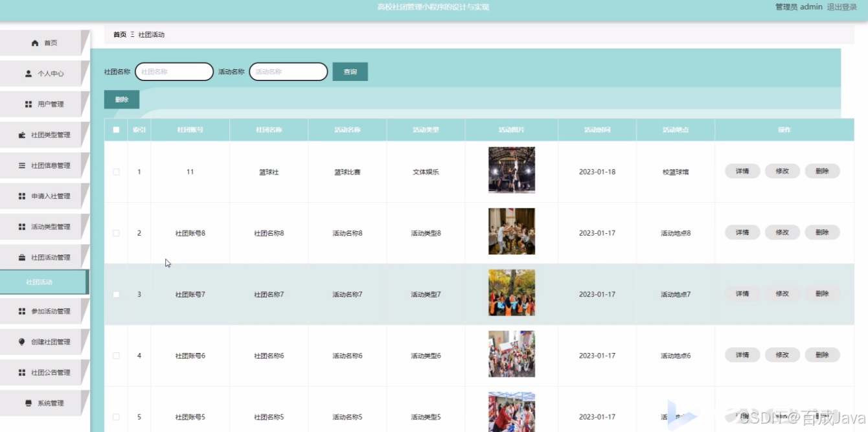This screenshot has height=432, width=868.
Task: Click the 2023-01-18 date cell
Action: point(597,172)
